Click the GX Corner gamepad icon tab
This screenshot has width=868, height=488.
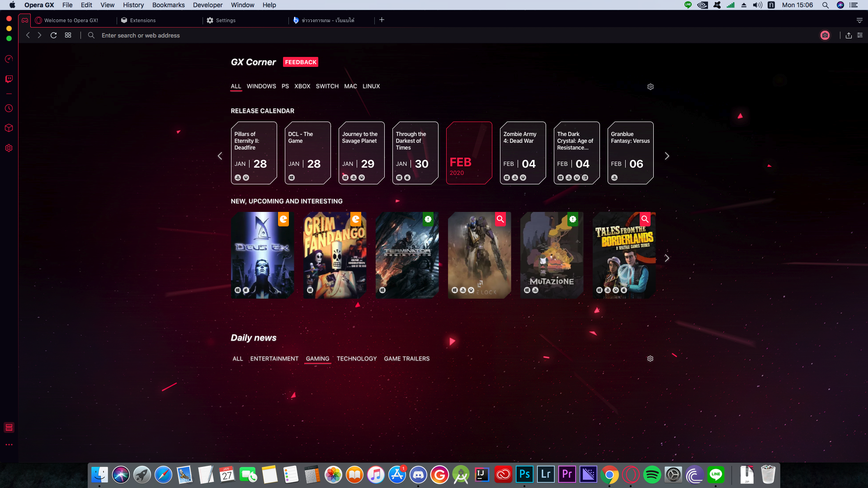25,20
